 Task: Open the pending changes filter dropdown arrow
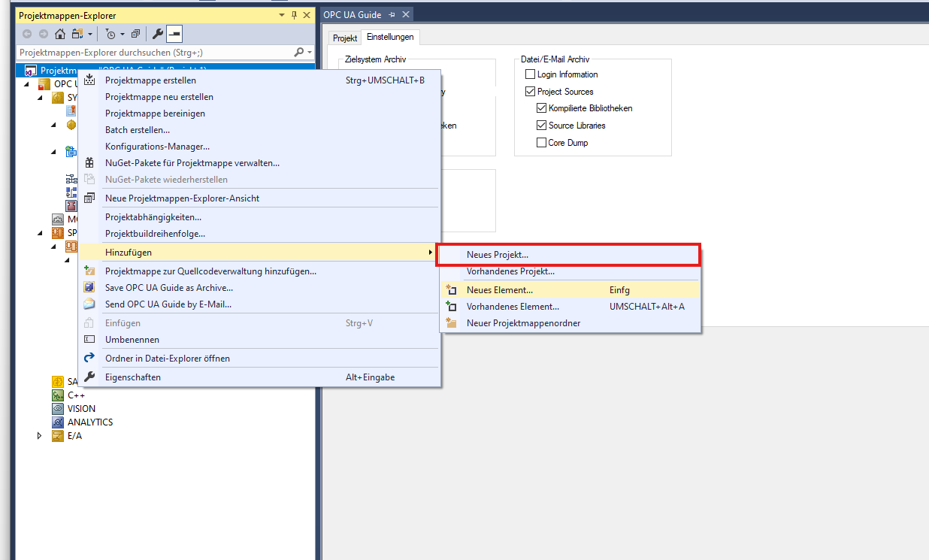(122, 34)
